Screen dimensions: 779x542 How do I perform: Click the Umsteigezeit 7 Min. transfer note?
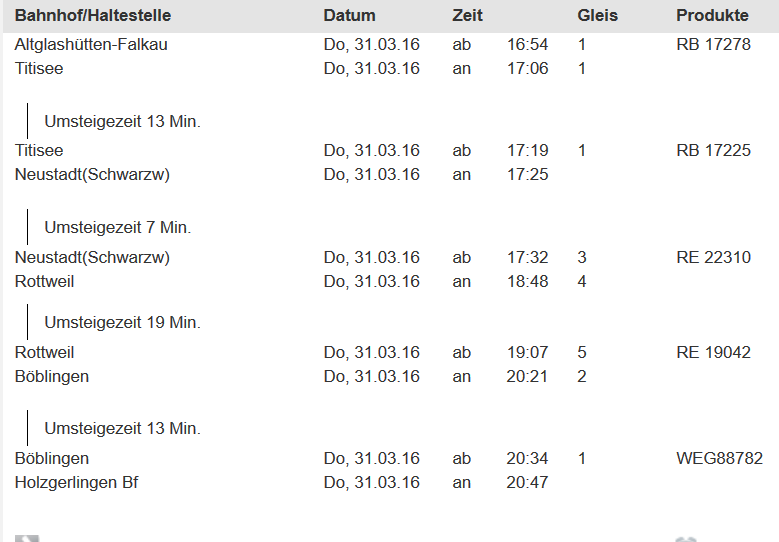pos(117,228)
